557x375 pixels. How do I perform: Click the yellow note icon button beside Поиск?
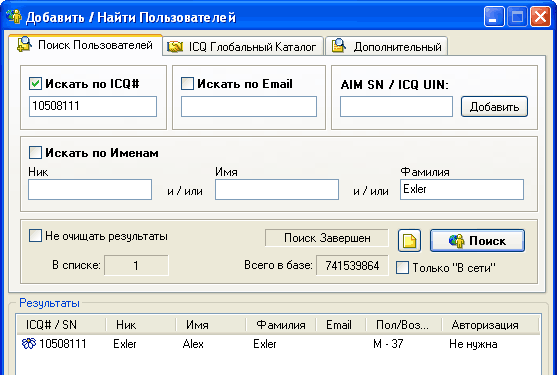tap(409, 241)
